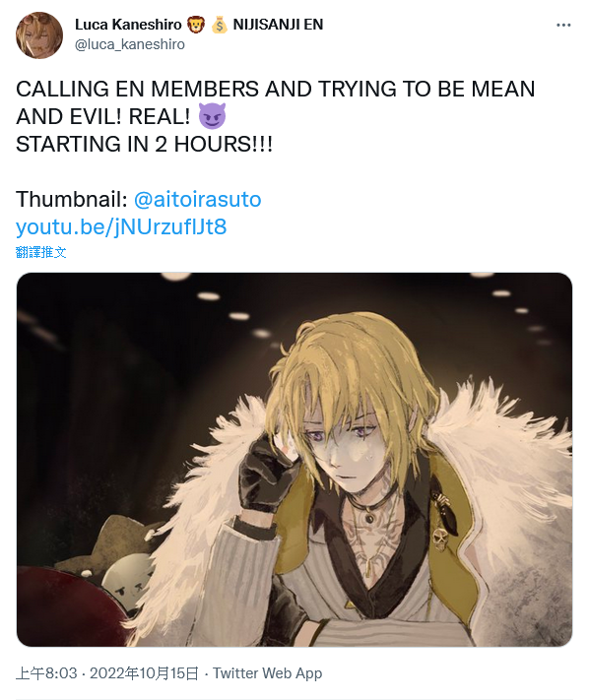Click the 上午8:03 tweet timestamp
Image resolution: width=589 pixels, height=700 pixels.
(46, 673)
